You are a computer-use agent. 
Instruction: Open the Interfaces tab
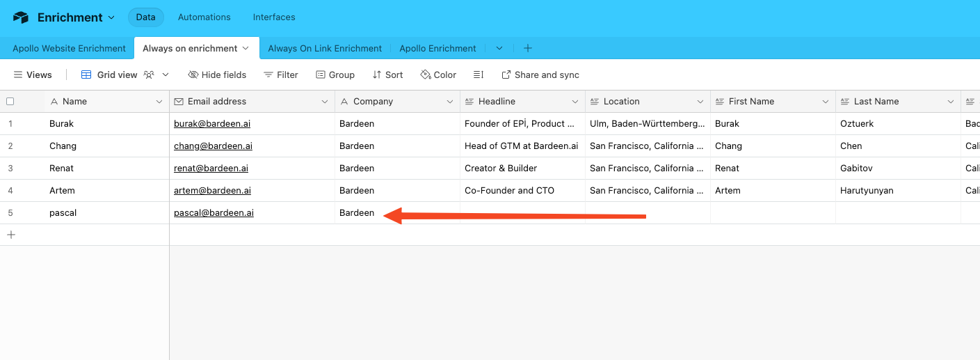tap(274, 17)
